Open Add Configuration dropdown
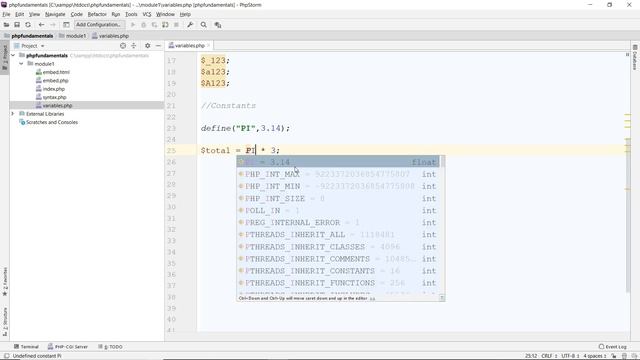This screenshot has height=360, width=640. coord(99,24)
